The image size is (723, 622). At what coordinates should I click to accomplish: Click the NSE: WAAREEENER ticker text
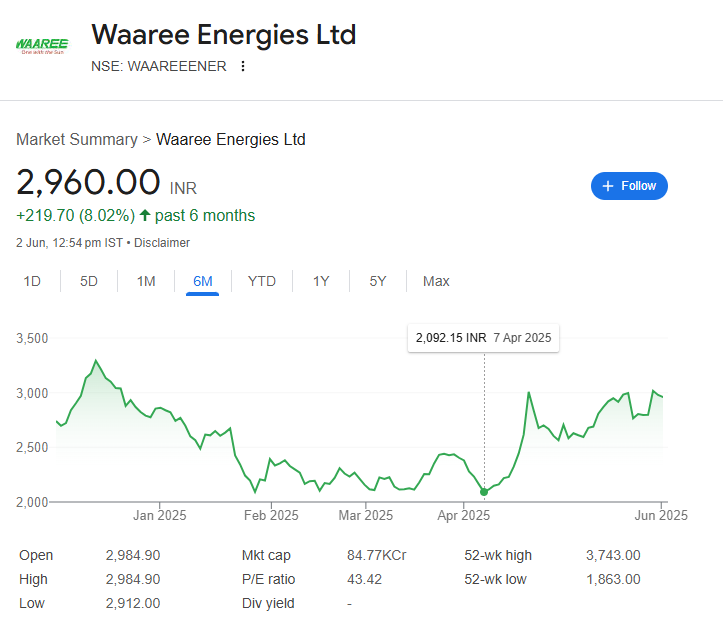[159, 66]
